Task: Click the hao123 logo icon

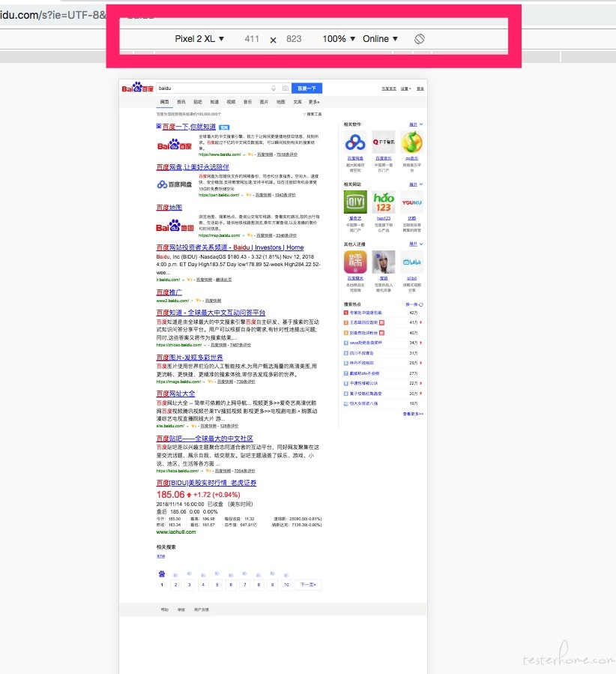Action: click(384, 202)
